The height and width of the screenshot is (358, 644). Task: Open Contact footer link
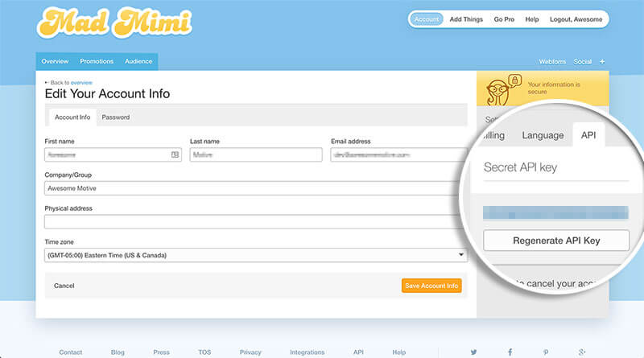70,352
